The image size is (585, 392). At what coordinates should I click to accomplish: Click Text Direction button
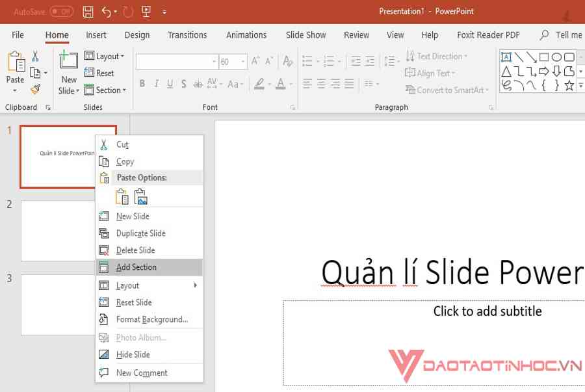pyautogui.click(x=437, y=57)
